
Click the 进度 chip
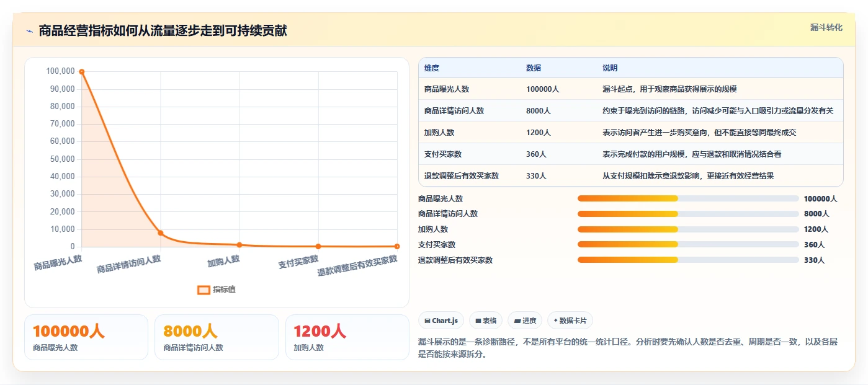(525, 321)
